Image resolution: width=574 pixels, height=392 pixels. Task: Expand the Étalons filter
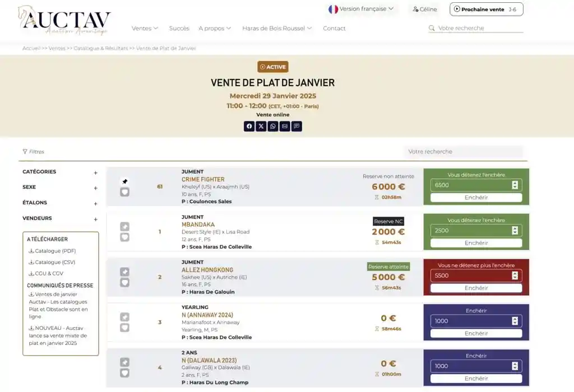(x=95, y=204)
